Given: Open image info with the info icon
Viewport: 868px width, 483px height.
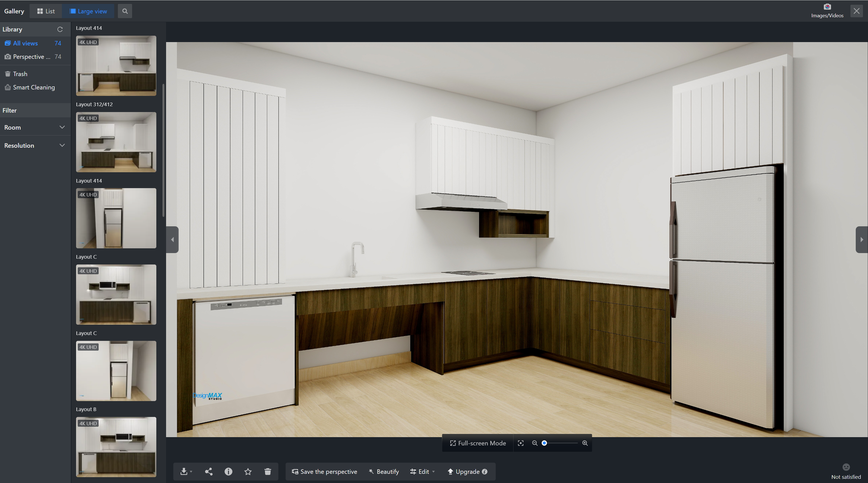Looking at the screenshot, I should coord(228,471).
